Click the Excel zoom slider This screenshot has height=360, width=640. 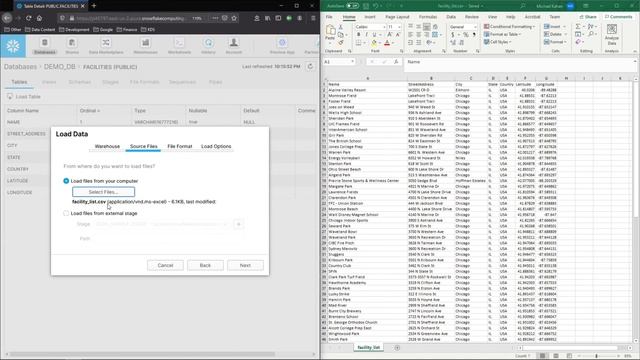point(597,356)
